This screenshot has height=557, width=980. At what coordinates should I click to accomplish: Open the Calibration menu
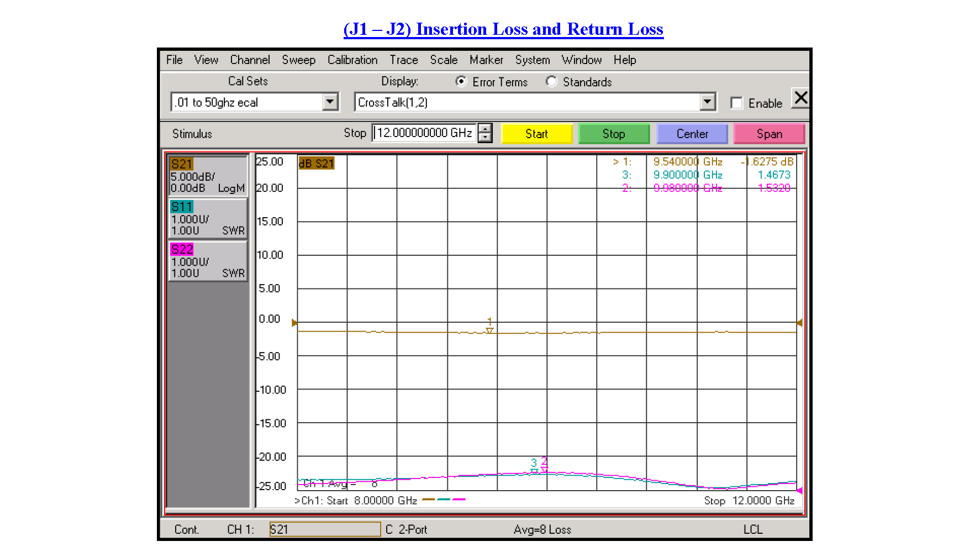click(352, 60)
